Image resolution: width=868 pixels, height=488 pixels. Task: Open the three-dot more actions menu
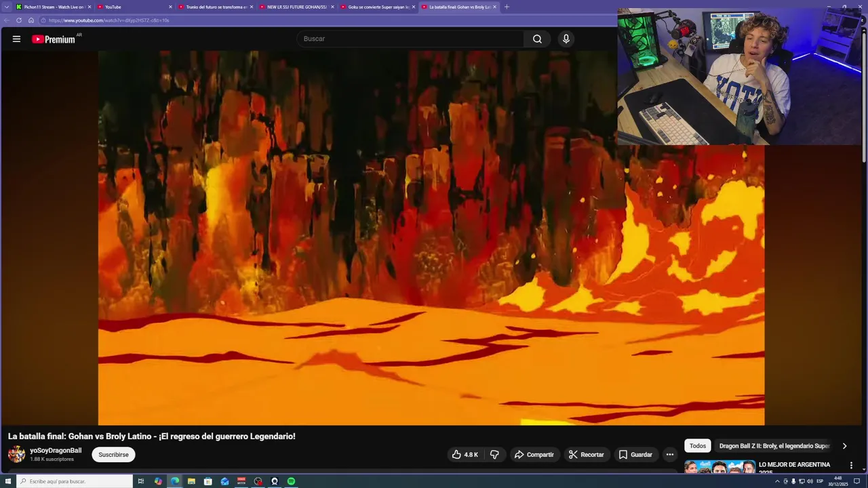tap(670, 455)
